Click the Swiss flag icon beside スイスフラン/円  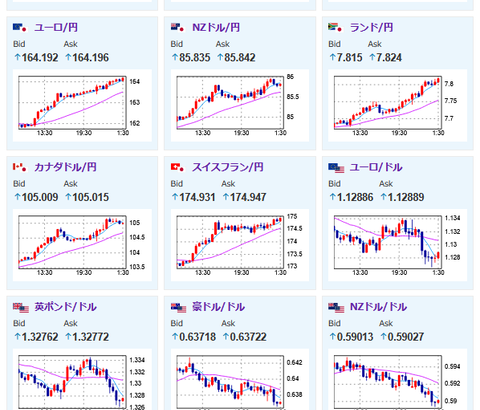(x=177, y=167)
